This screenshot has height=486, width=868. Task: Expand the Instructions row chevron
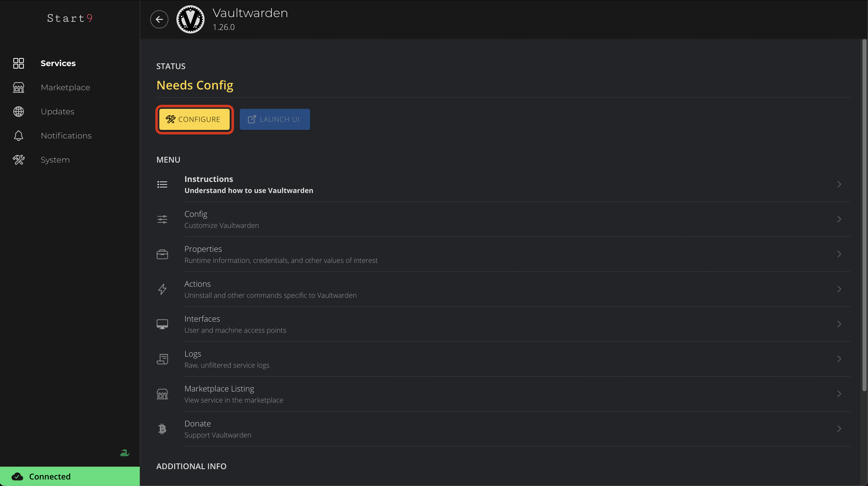tap(839, 184)
